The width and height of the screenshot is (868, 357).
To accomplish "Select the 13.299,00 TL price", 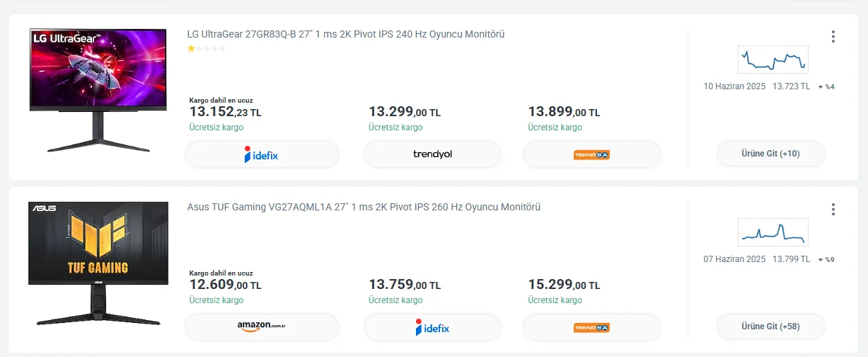I will click(x=405, y=112).
